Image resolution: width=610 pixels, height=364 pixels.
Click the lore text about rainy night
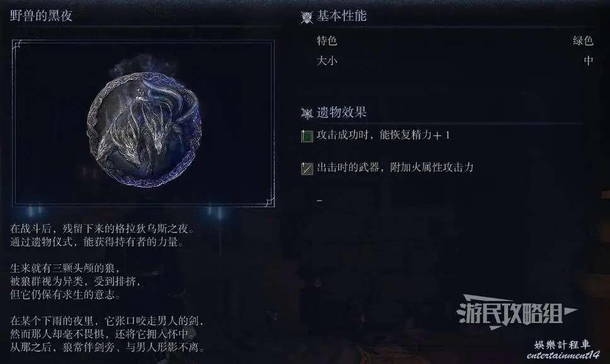pos(107,334)
